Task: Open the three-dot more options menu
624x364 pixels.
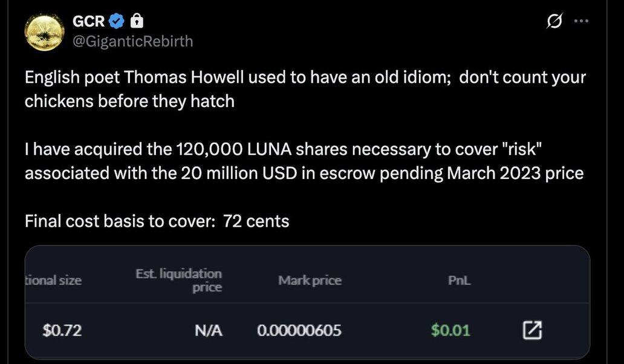Action: pos(580,21)
